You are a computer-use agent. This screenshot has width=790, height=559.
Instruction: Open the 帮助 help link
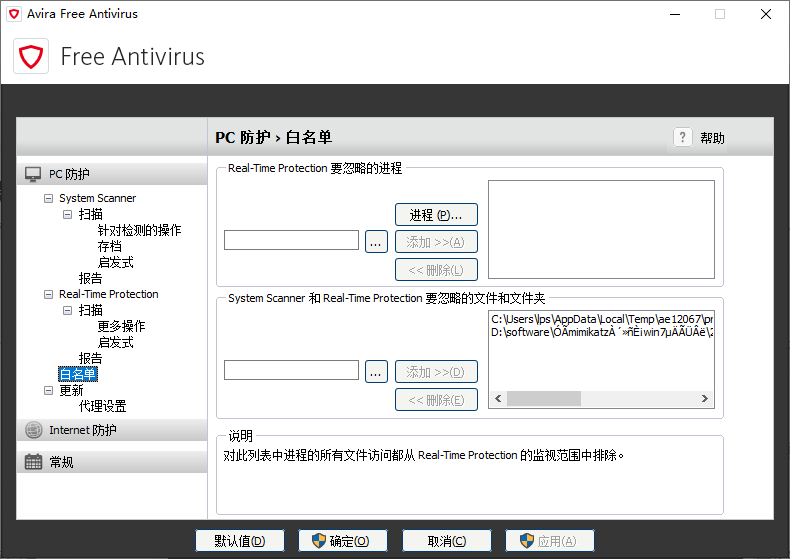[712, 138]
